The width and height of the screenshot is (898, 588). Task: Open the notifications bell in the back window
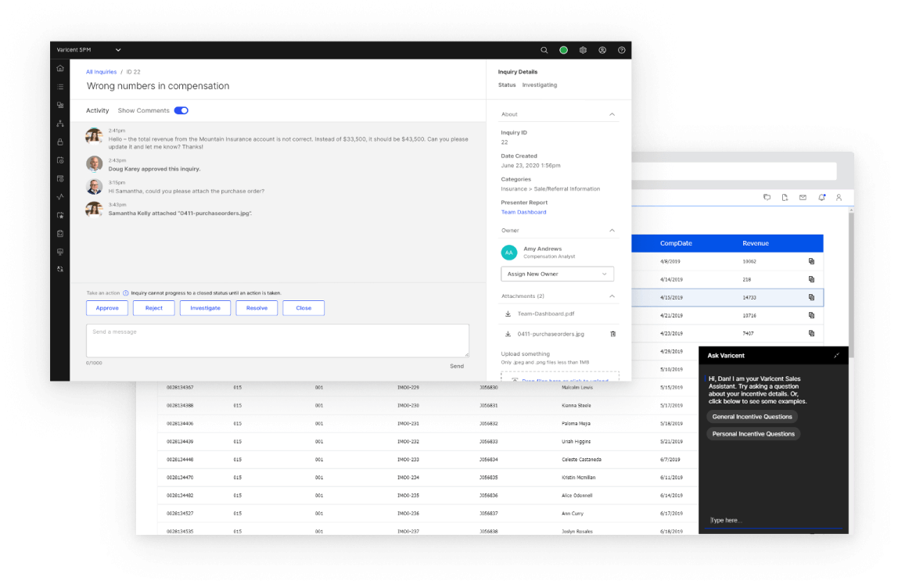coord(821,198)
